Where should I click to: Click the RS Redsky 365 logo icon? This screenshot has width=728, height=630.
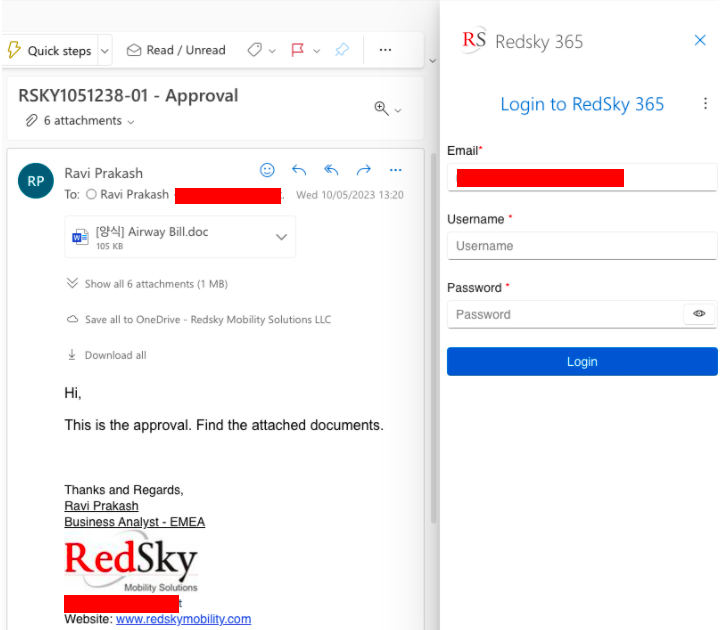point(474,40)
